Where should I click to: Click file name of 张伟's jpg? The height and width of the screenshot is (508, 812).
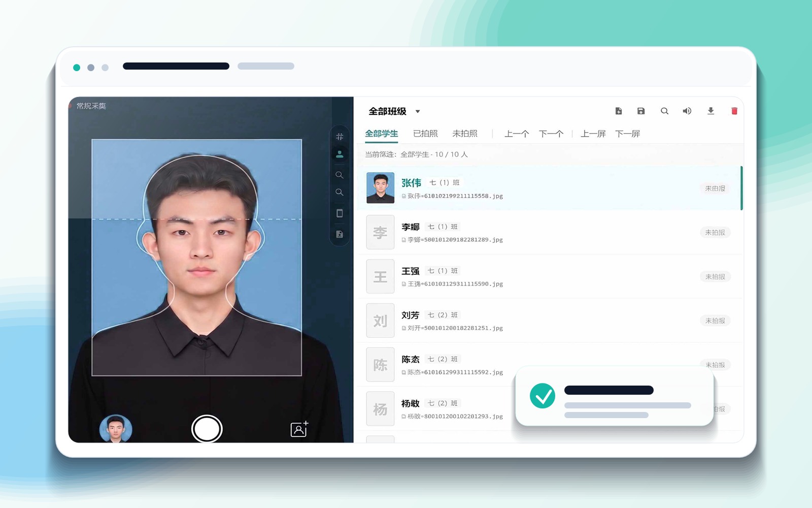(x=455, y=196)
